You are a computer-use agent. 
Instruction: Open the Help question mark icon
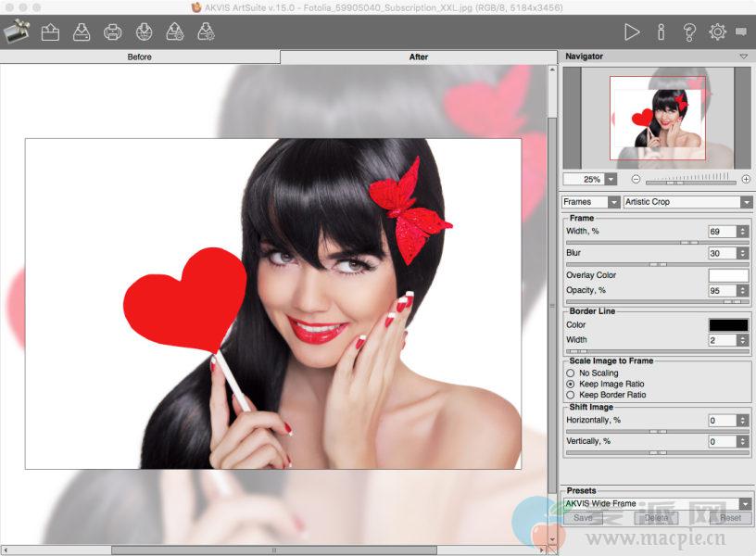click(689, 32)
